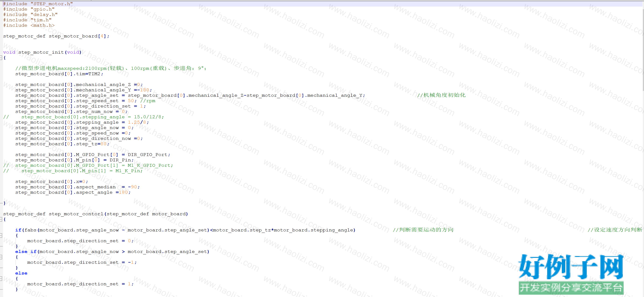Click the 判断需要运动的方向 comment
Viewport: 644px width, 297px height.
click(x=423, y=230)
